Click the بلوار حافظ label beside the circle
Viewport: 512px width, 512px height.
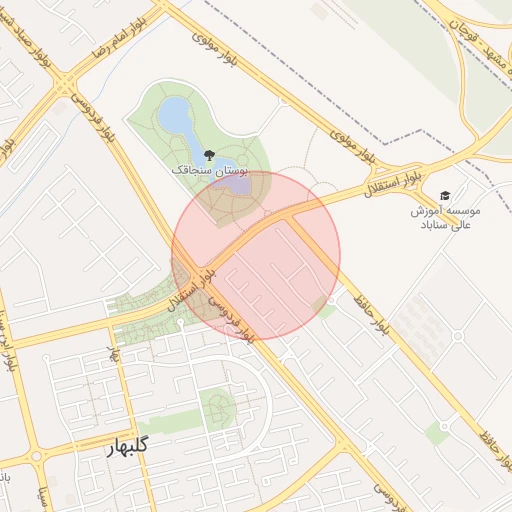click(x=371, y=314)
